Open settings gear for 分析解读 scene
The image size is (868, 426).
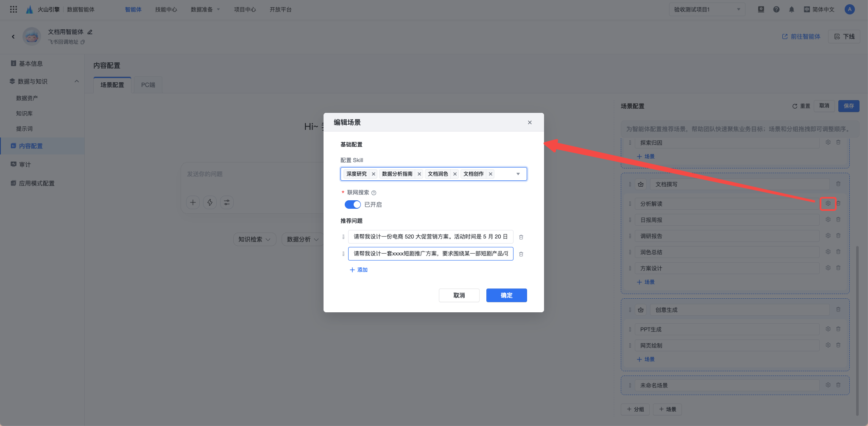(x=828, y=204)
